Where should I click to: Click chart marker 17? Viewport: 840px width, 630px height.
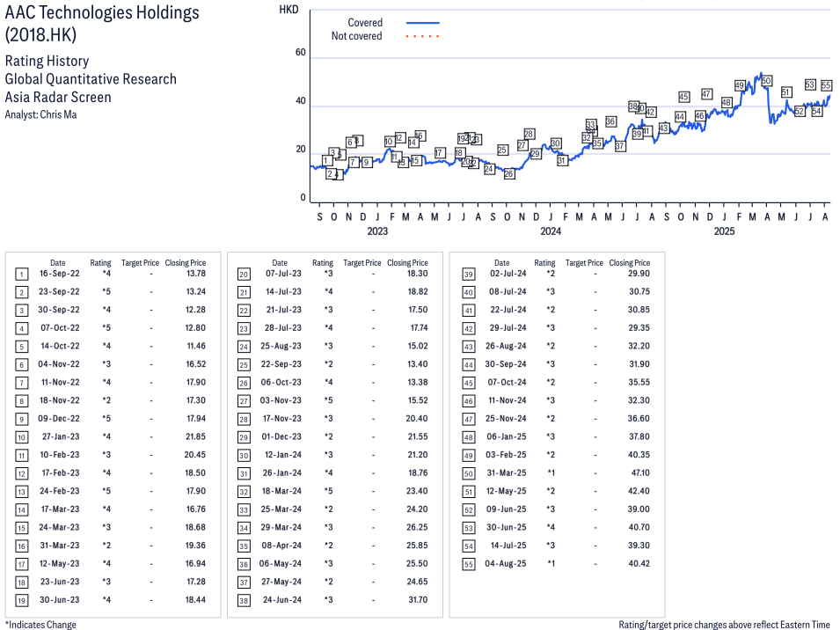coord(439,153)
